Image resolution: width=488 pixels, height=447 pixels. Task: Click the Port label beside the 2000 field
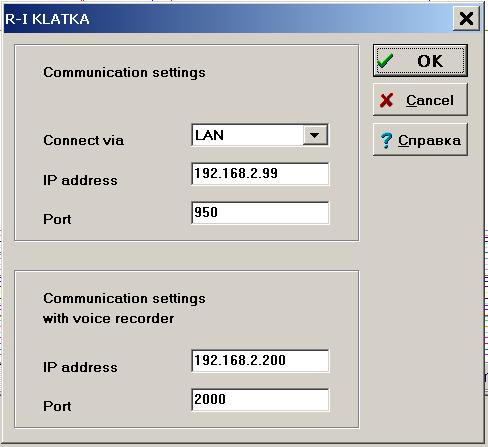coord(57,406)
